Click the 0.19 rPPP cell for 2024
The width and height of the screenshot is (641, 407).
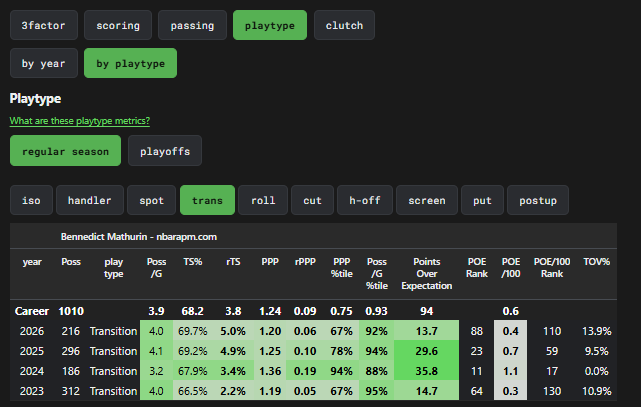pos(305,371)
